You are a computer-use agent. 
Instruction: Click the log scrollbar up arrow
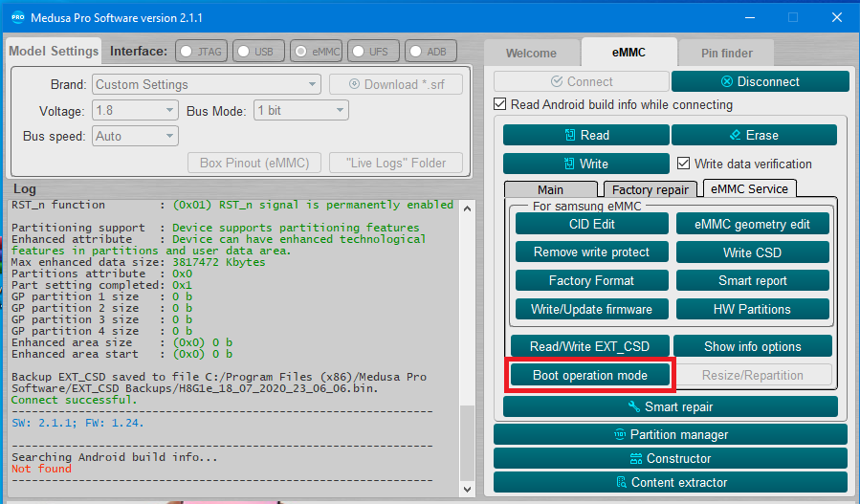[467, 208]
